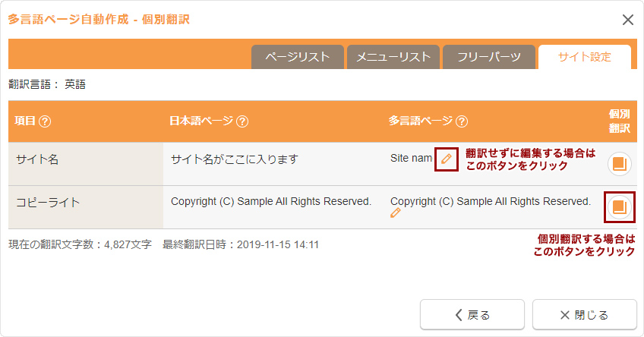Click the multilingual page Copyright text
Viewport: 644px width, 337px height.
491,202
